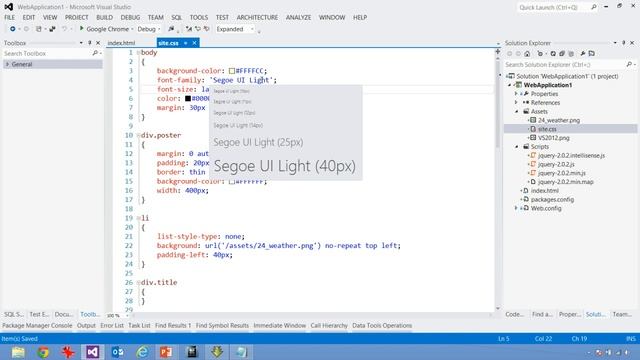Click the Visual Studio taskbar icon
Viewport: 640px width, 360px height.
(x=93, y=352)
